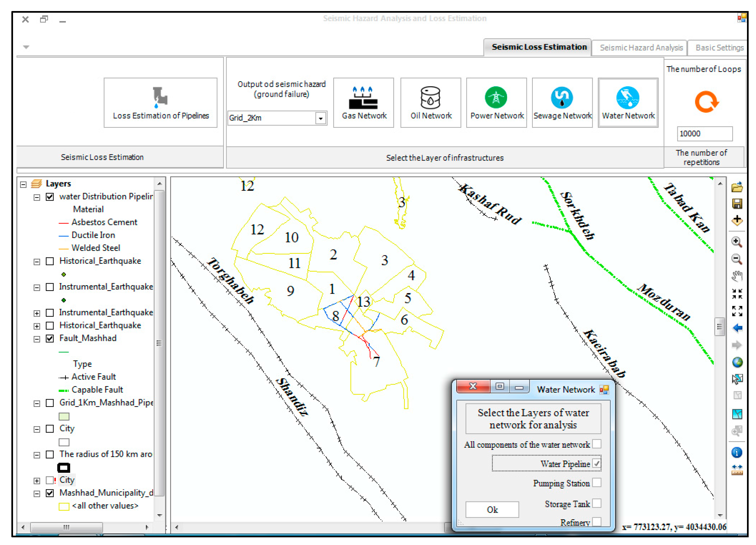Click the full extent globe icon
This screenshot has height=545, width=756.
tap(737, 362)
